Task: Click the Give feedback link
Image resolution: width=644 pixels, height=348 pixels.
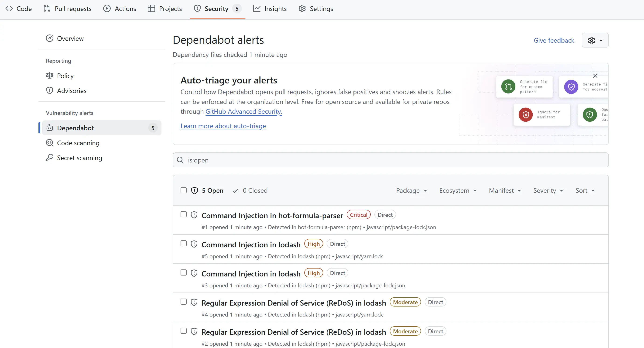Action: (x=554, y=40)
